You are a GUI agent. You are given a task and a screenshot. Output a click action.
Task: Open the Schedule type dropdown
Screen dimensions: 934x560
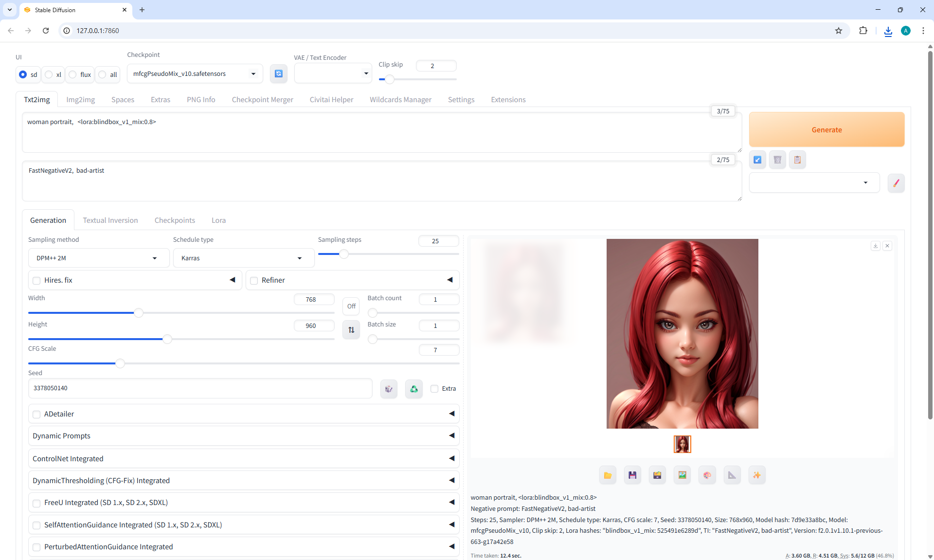click(243, 258)
